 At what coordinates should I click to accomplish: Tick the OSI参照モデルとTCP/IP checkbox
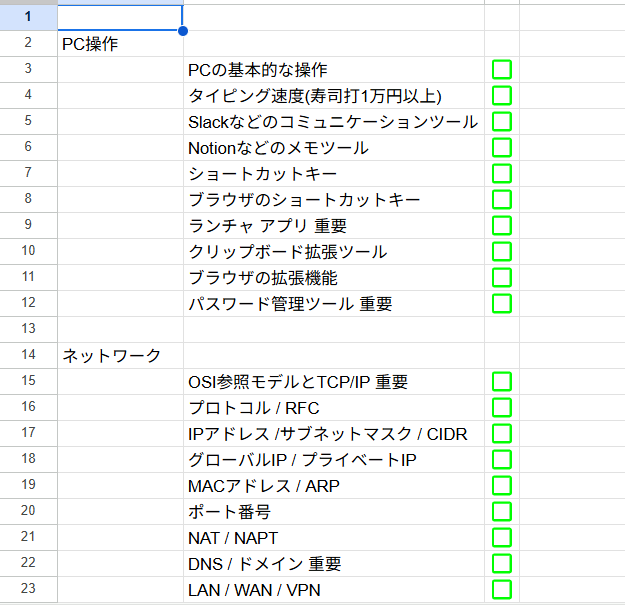pos(502,381)
